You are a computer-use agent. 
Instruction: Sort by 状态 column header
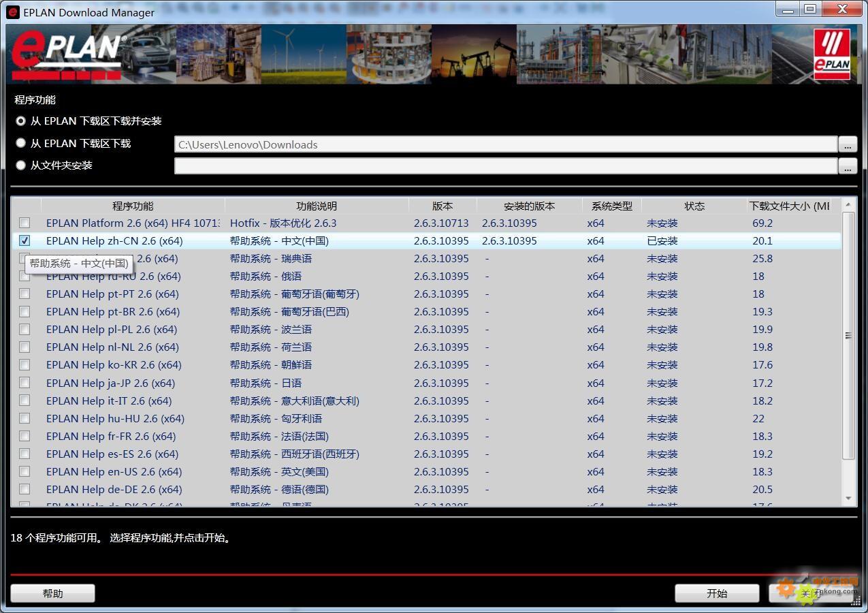tap(694, 206)
